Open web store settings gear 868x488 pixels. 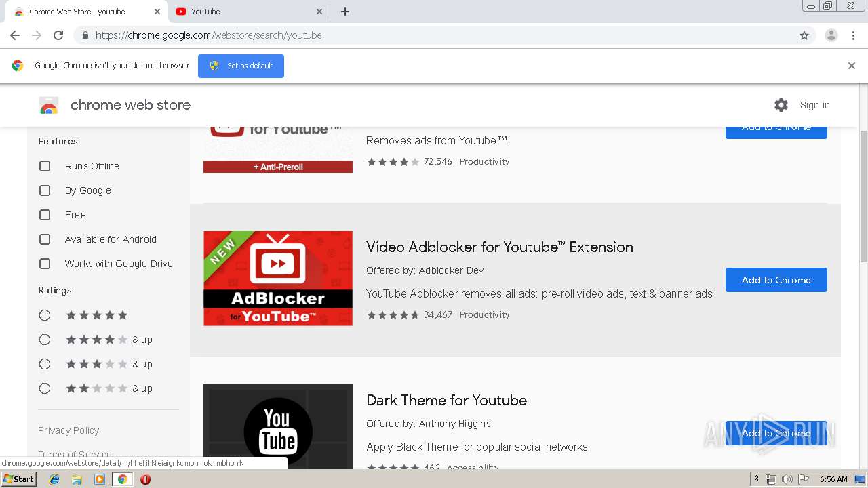781,105
